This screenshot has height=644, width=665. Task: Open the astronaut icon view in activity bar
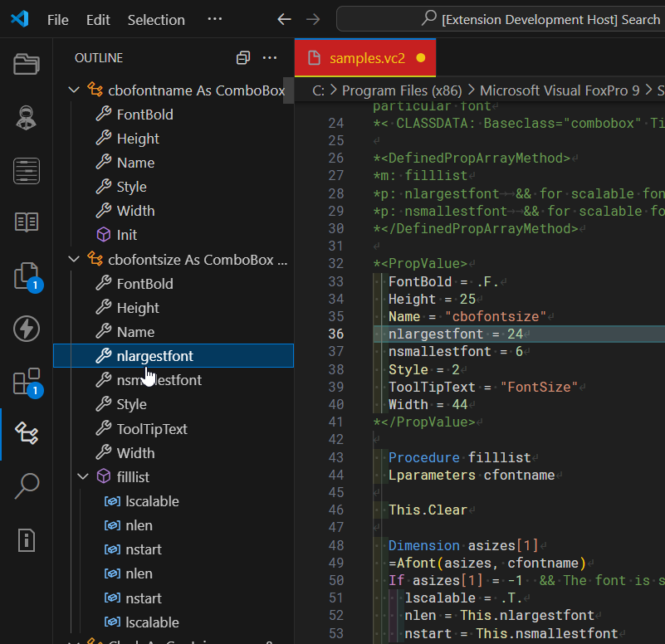click(27, 118)
